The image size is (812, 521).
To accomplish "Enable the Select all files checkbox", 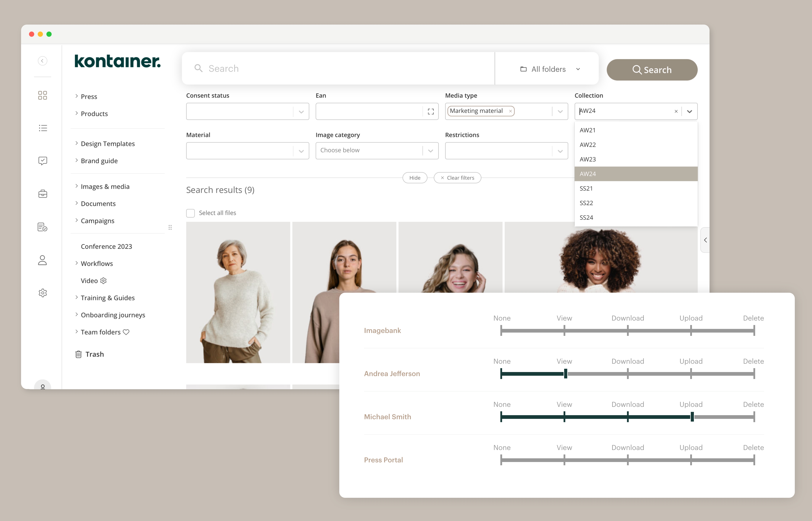I will (x=191, y=213).
